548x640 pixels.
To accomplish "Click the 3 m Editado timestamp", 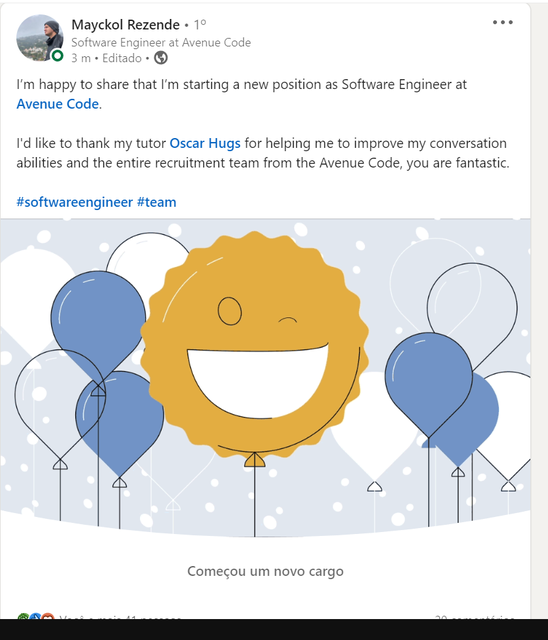I will coord(106,58).
